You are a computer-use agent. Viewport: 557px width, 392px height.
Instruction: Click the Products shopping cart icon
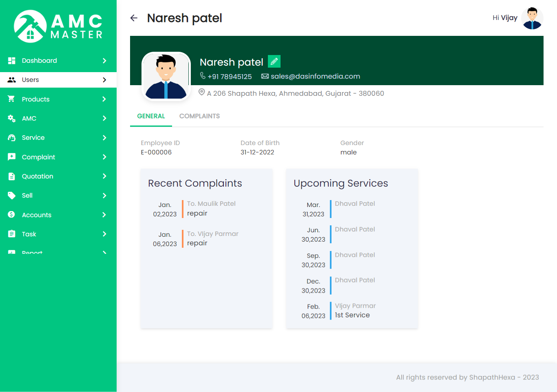coord(11,99)
